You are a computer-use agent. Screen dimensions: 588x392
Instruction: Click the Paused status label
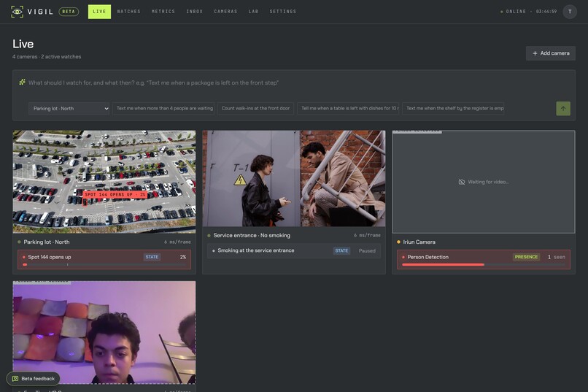367,250
